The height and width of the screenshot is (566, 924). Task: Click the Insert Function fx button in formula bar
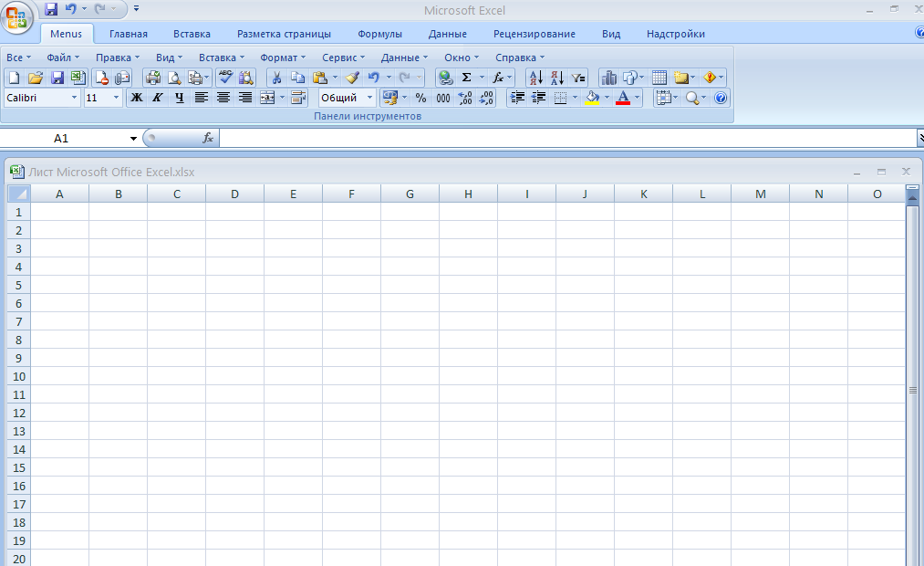207,139
